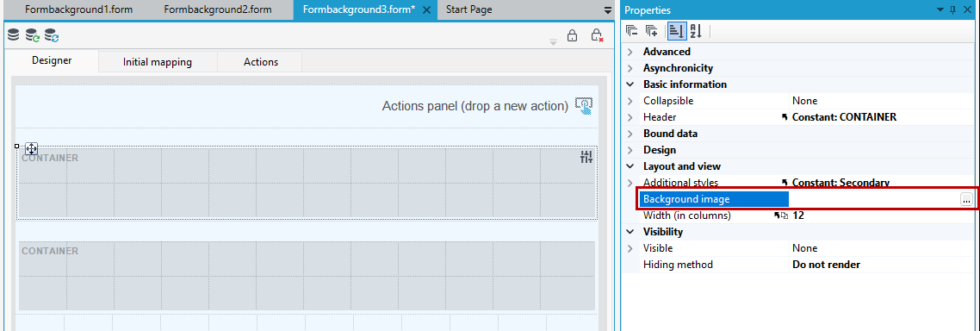Close the Properties panel

(967, 10)
